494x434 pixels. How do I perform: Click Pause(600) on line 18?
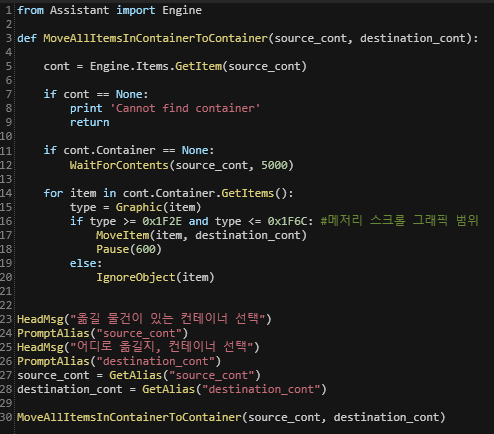point(129,249)
